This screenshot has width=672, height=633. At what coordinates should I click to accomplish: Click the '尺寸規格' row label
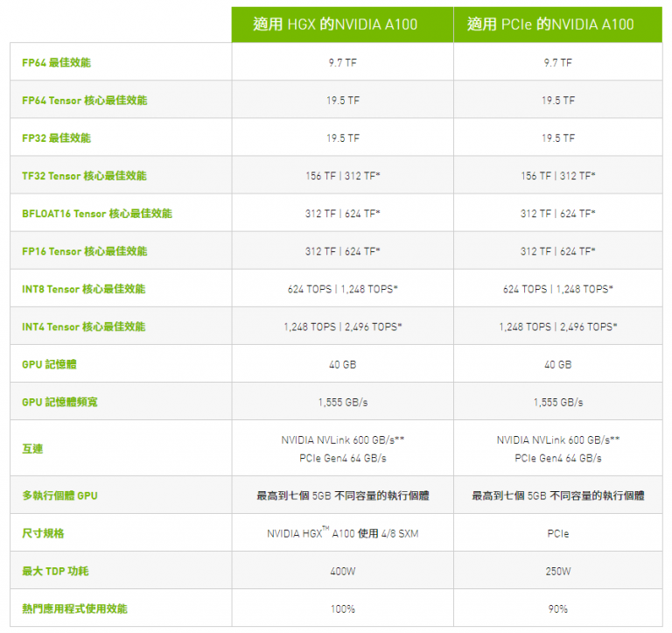pos(43,533)
